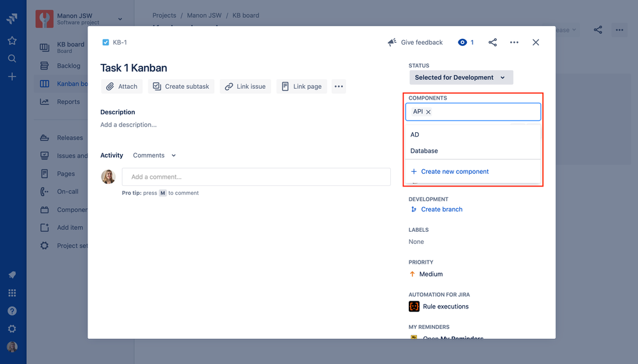This screenshot has height=364, width=638.
Task: Share the issue via share icon
Action: click(492, 42)
